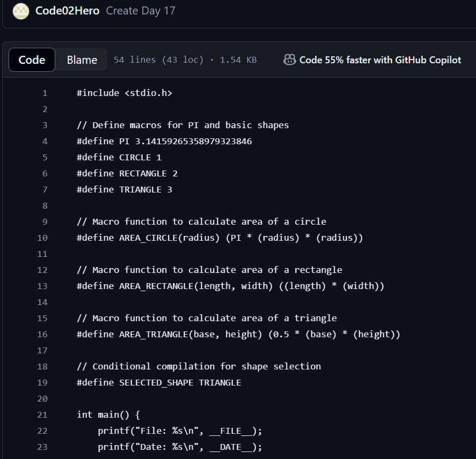Select line number 12

pos(42,270)
